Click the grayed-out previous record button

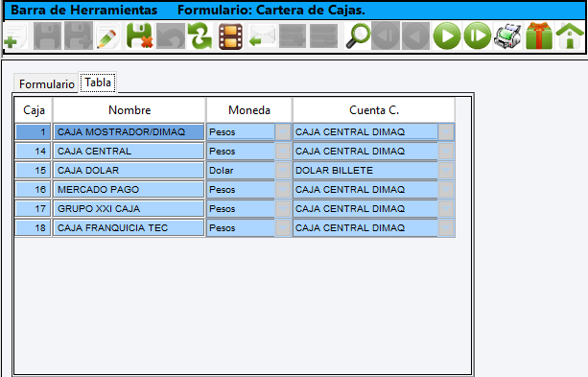pos(415,36)
